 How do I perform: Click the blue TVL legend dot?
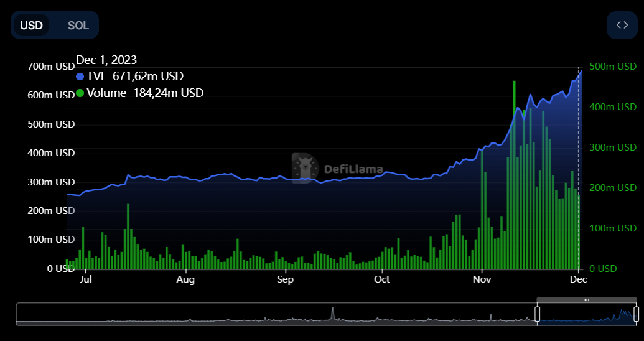point(80,77)
